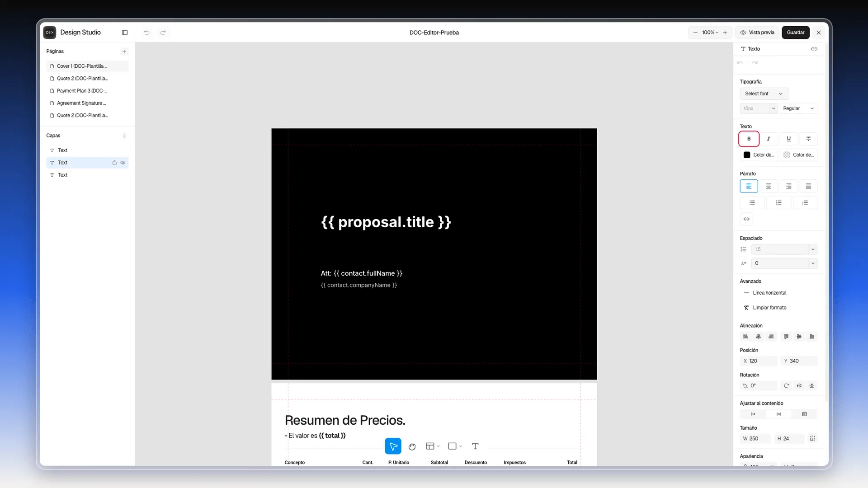This screenshot has width=868, height=488.
Task: Click the width W field
Action: (756, 439)
